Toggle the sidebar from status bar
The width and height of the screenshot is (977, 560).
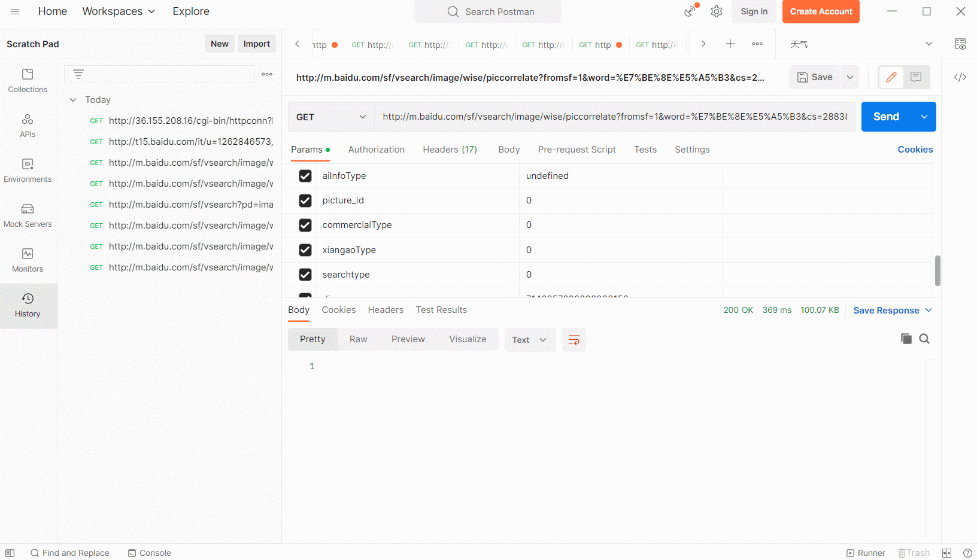(10, 553)
